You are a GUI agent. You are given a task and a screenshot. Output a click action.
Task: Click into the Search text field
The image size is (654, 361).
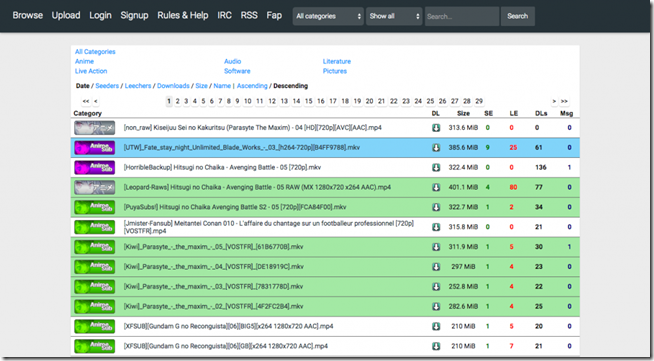pos(462,16)
